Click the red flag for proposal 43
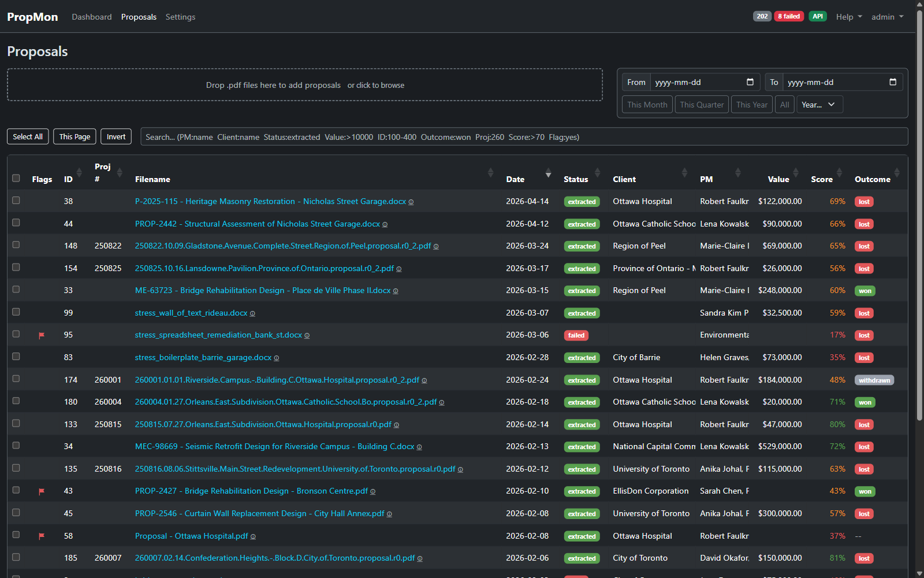Image resolution: width=924 pixels, height=578 pixels. [42, 491]
